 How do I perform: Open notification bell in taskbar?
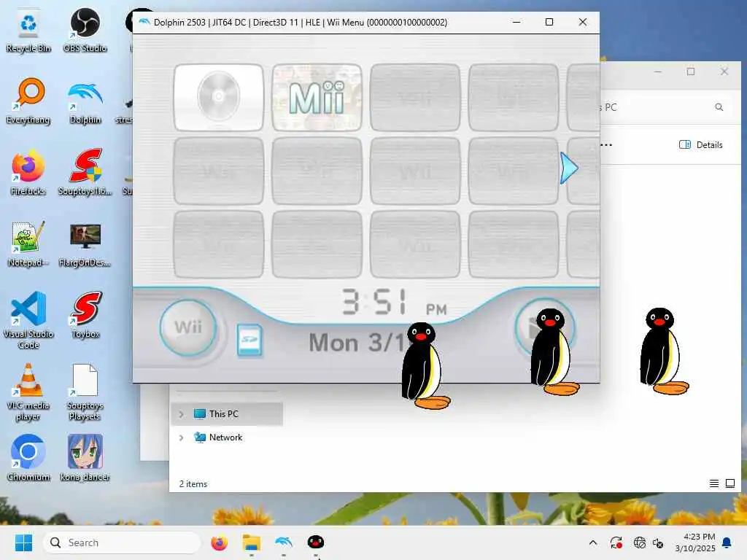[727, 542]
